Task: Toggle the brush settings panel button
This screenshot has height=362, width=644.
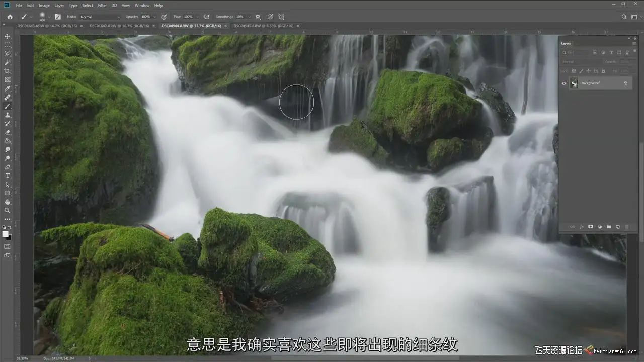Action: pyautogui.click(x=58, y=17)
